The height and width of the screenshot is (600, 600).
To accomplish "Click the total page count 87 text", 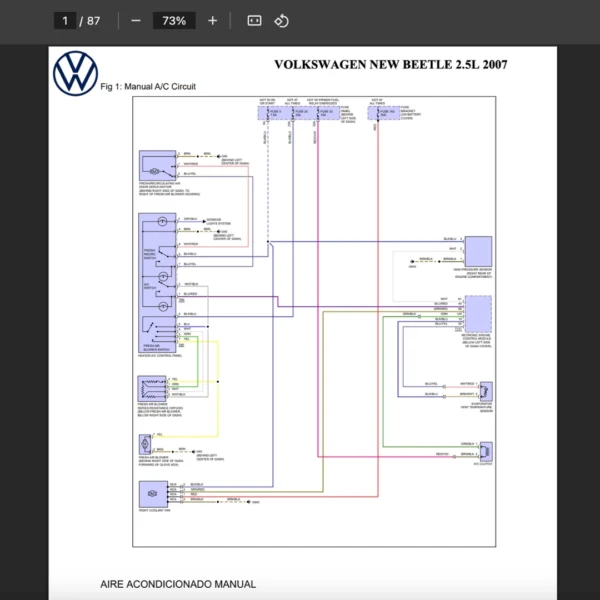I will 94,21.
